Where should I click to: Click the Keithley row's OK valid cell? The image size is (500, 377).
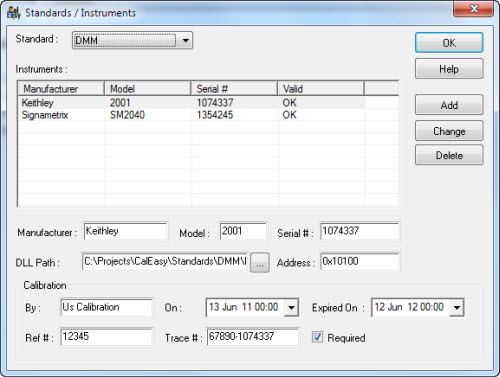[289, 103]
